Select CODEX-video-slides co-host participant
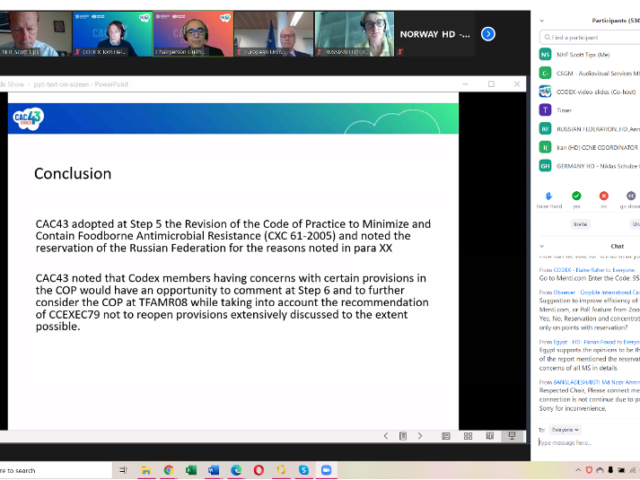This screenshot has height=480, width=640. pos(588,91)
